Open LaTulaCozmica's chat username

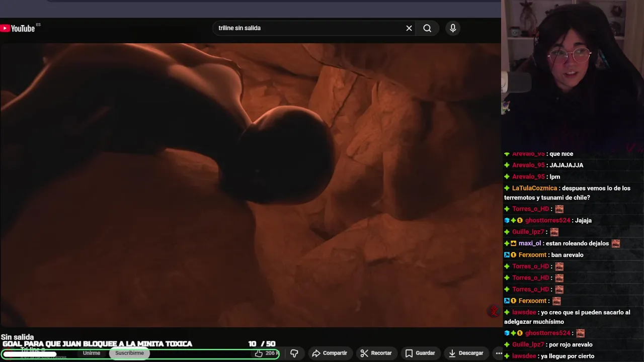pos(534,188)
